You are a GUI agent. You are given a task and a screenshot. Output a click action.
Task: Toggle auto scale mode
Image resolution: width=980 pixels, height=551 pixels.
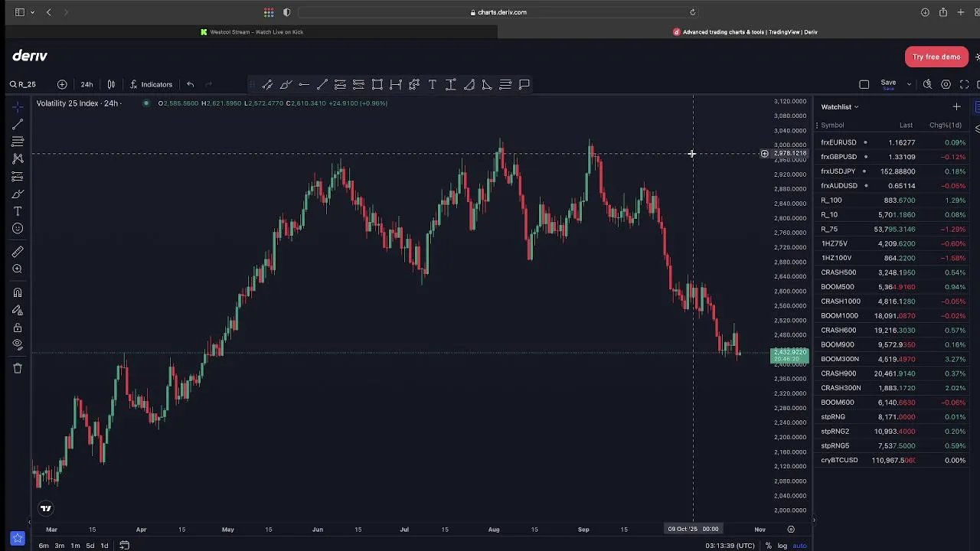tap(799, 546)
